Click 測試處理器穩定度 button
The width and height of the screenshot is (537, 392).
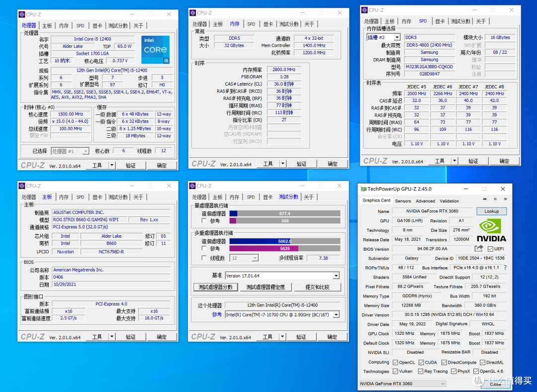266,287
